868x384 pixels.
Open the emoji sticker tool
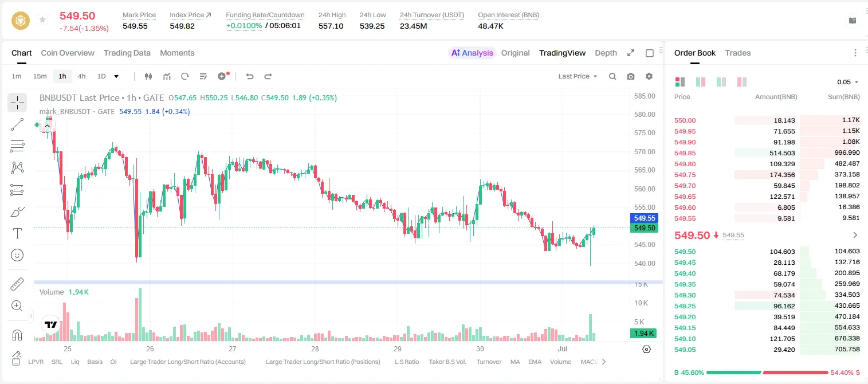17,255
